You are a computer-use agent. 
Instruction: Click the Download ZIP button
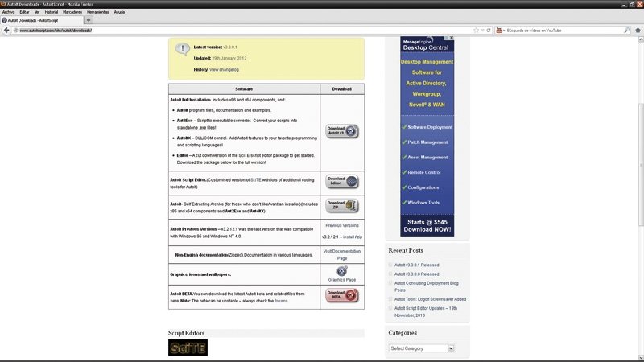[341, 205]
